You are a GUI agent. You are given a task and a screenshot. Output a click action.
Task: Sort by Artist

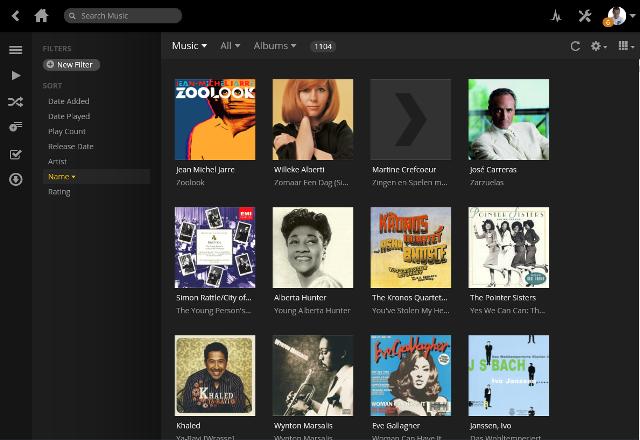[x=57, y=162]
